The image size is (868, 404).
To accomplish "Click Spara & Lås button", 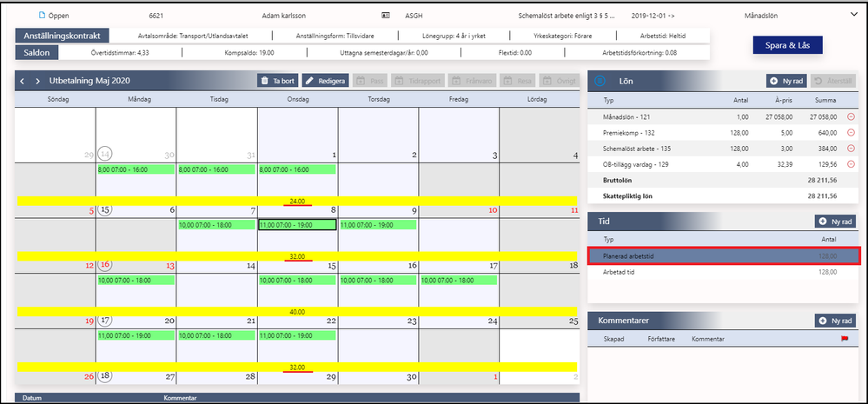I will [788, 45].
